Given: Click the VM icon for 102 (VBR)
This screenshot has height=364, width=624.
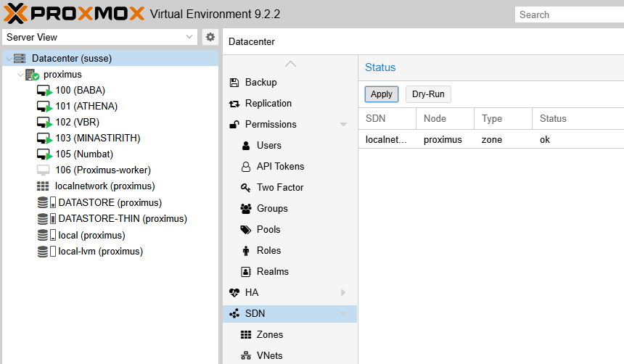Looking at the screenshot, I should coord(44,123).
